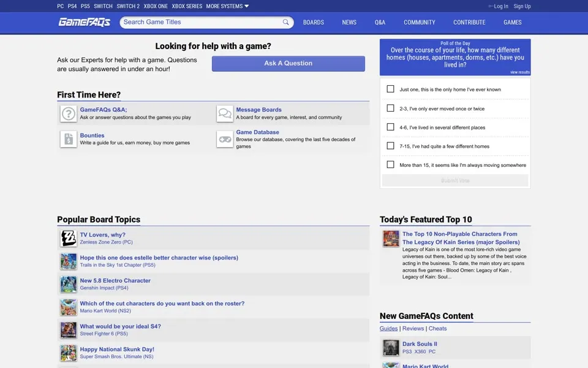Open Super Smash Bros. Ultimate topic thumbnail
Screen dimensions: 588x368
[68, 353]
